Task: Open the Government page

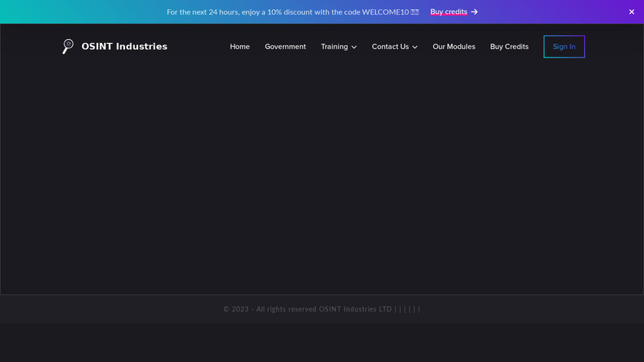Action: 285,47
